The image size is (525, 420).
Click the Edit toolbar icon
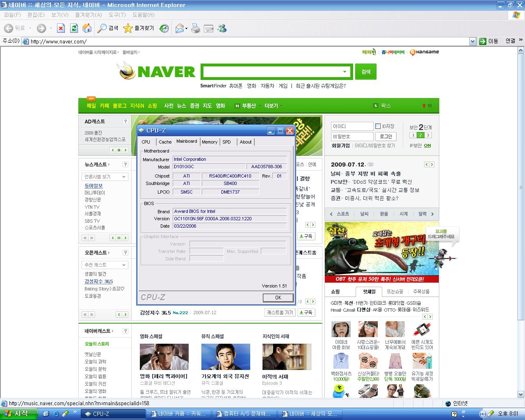coord(209,28)
